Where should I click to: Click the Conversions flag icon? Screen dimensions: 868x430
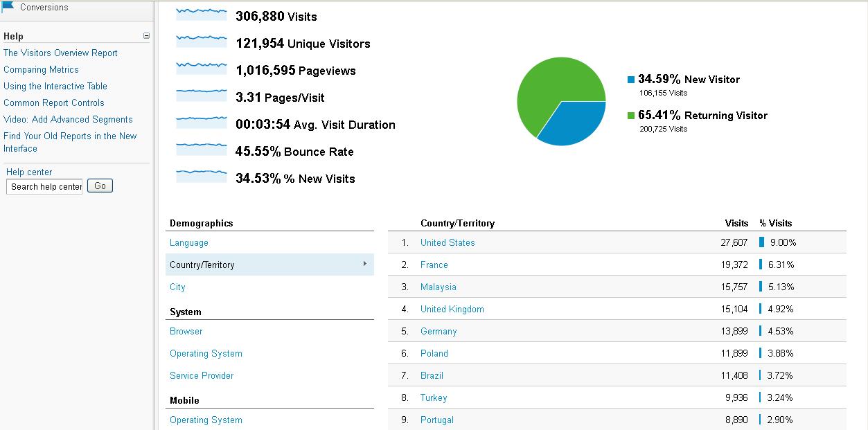(8, 6)
